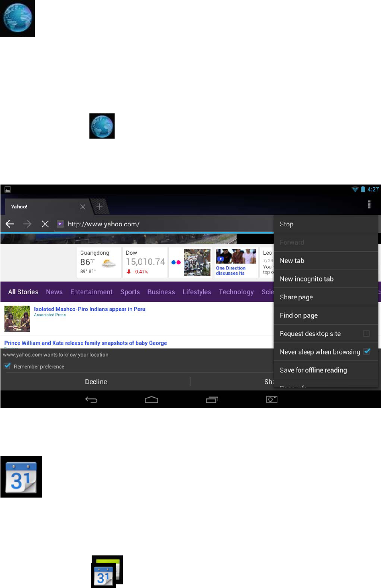Screen dimensions: 381x588
Task: Select New tab from the menu
Action: [326, 261]
